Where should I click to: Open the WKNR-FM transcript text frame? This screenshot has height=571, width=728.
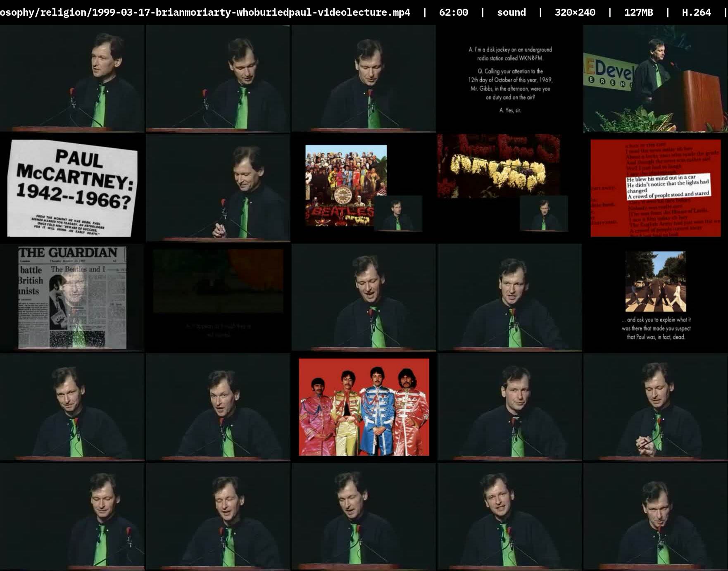coord(510,79)
